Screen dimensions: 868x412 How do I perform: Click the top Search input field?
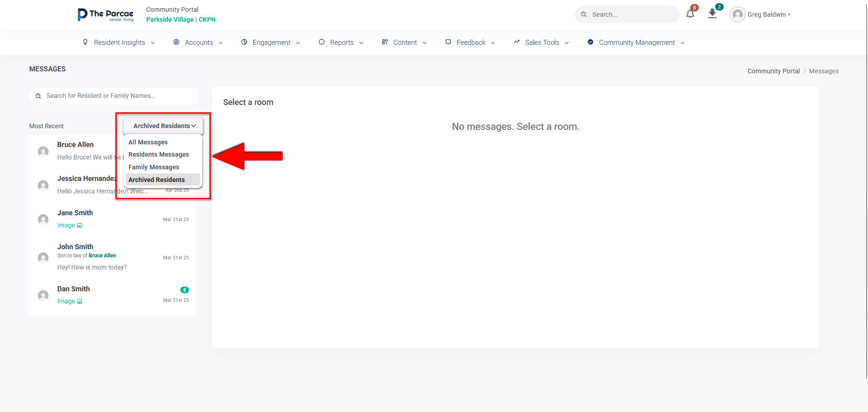coord(627,14)
